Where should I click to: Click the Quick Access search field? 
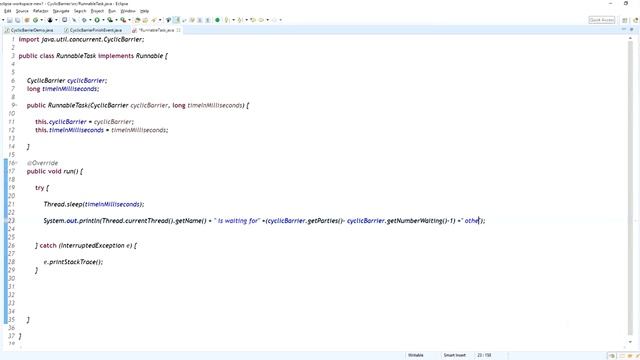coord(602,20)
